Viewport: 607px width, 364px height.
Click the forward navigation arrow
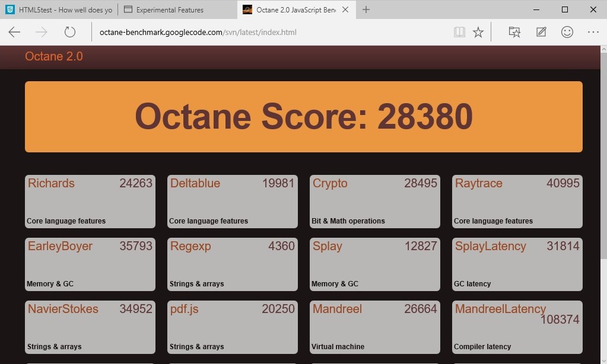point(42,32)
